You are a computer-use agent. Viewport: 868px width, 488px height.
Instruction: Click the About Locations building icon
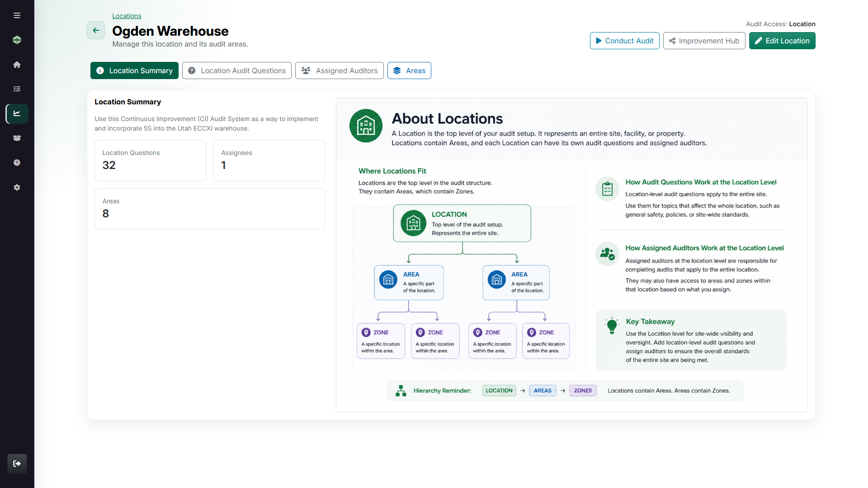pos(366,126)
